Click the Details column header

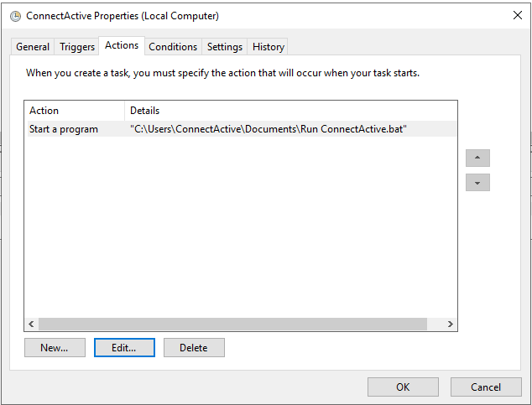pos(291,111)
